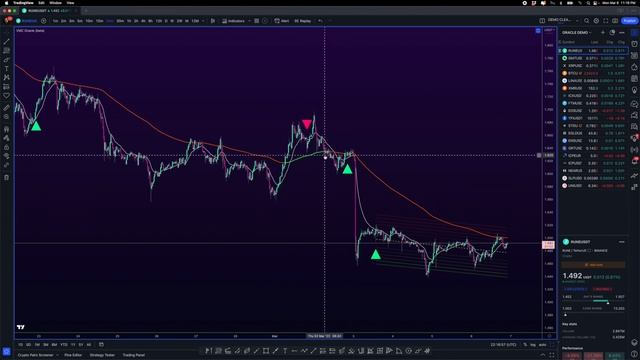
Task: Add symbol to the ORACLE DEMO watchlist
Action: tap(603, 33)
